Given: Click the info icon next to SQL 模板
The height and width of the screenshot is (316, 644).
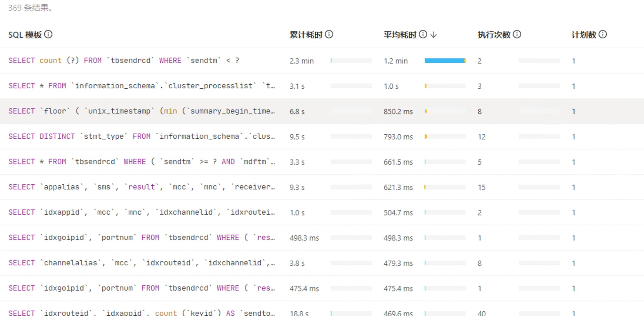Looking at the screenshot, I should pos(48,34).
